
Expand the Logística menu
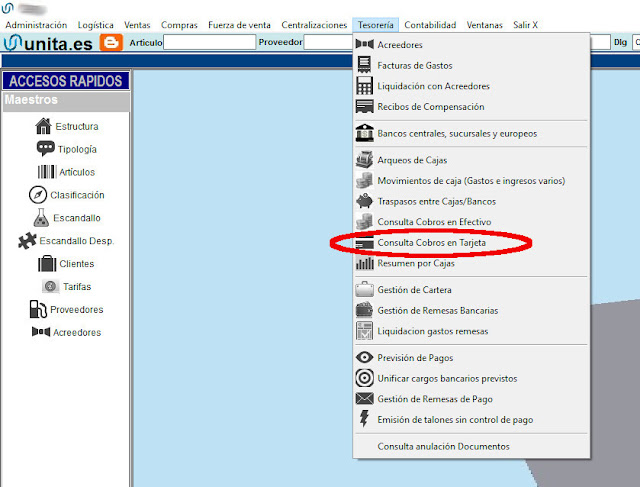(x=95, y=24)
